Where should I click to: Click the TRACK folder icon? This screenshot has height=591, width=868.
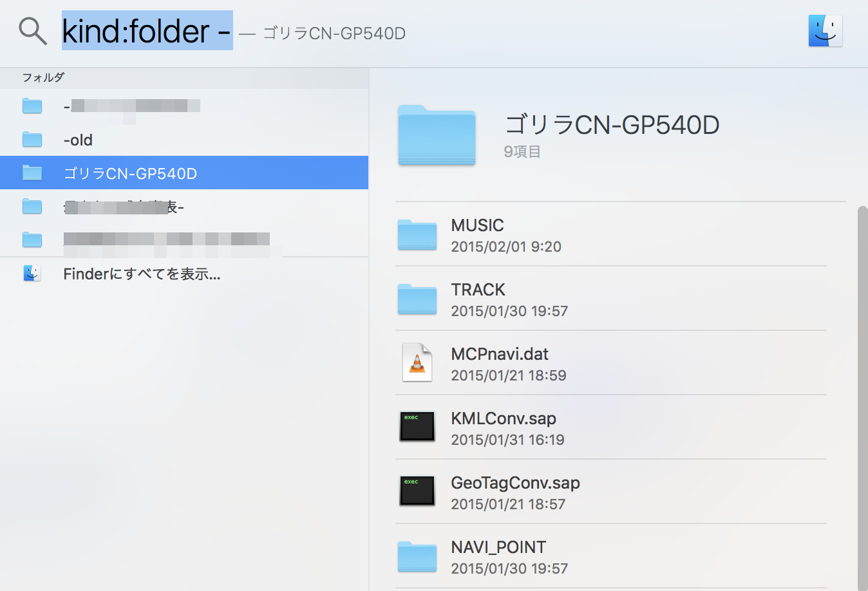(417, 299)
